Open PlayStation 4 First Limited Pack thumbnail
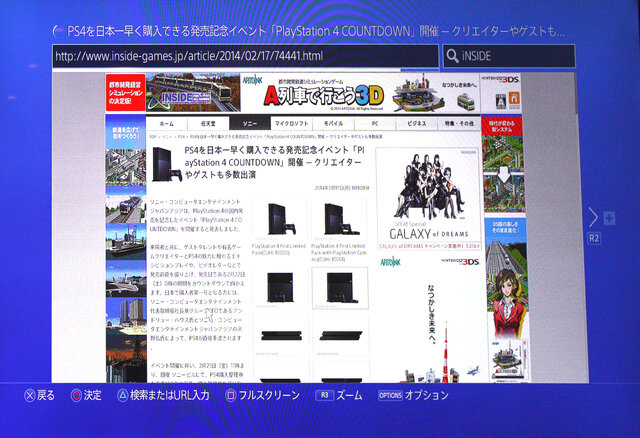Viewport: 640px width, 438px height. (280, 220)
